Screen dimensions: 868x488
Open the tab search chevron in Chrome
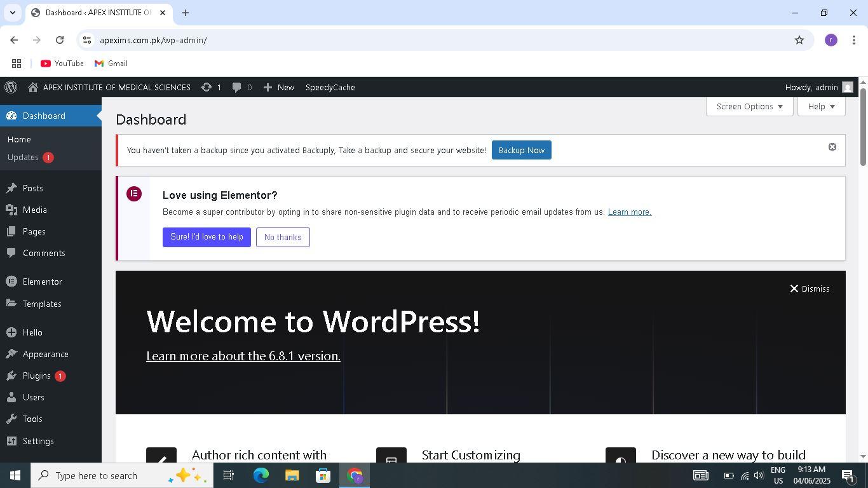click(x=12, y=13)
